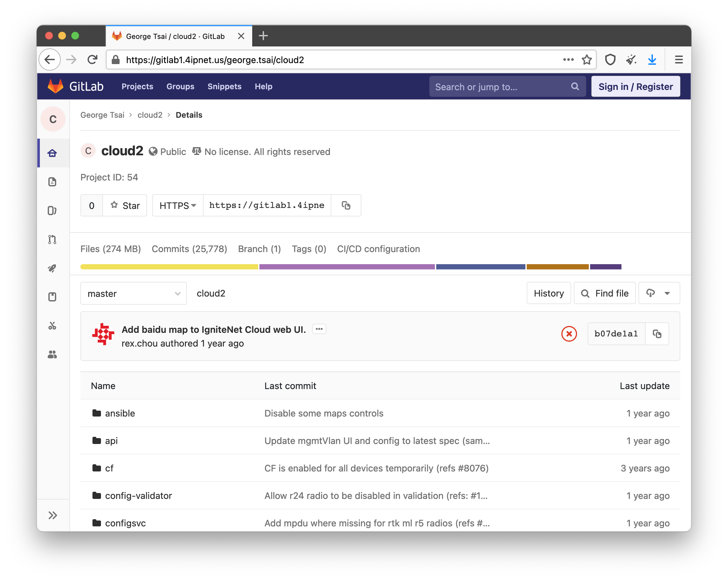Open page actions three-dot menu
The height and width of the screenshot is (580, 728).
click(x=568, y=60)
